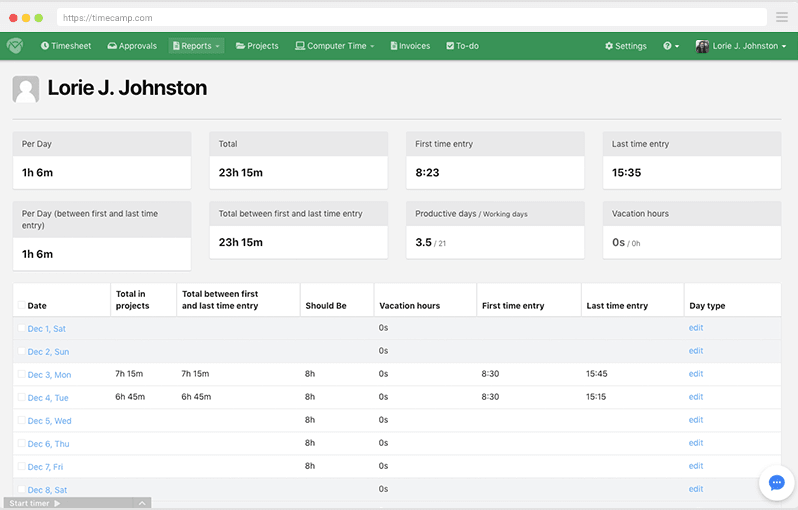This screenshot has height=510, width=798.
Task: Open the To-do list
Action: tap(462, 46)
